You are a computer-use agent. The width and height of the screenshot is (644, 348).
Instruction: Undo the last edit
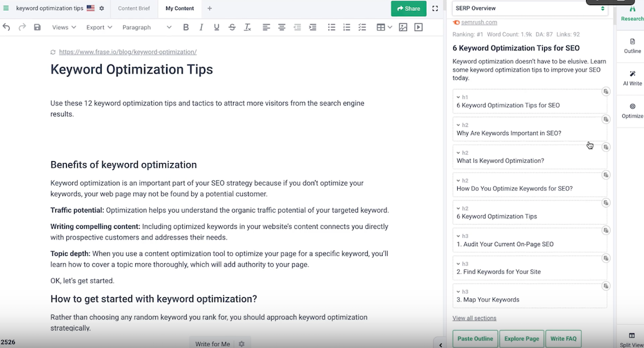(x=6, y=27)
